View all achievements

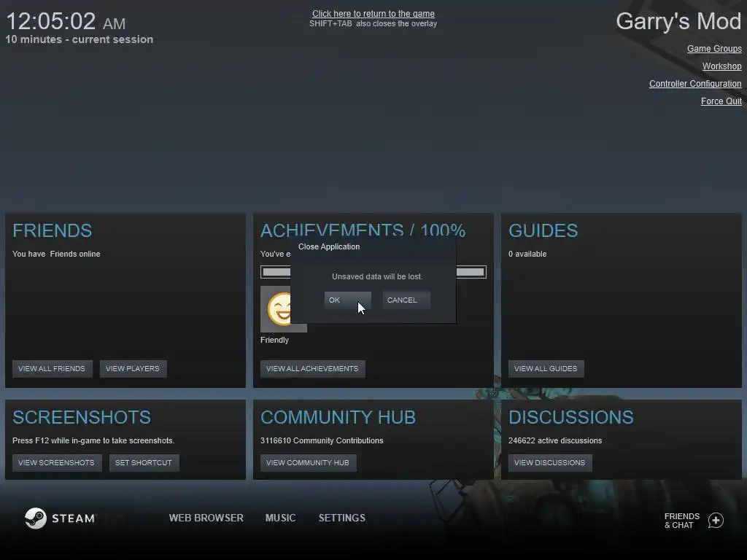click(x=312, y=368)
